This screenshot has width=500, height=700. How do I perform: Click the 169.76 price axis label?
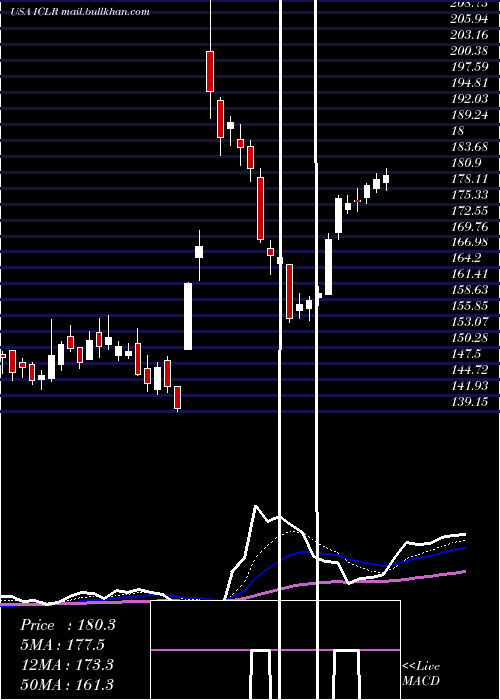469,227
